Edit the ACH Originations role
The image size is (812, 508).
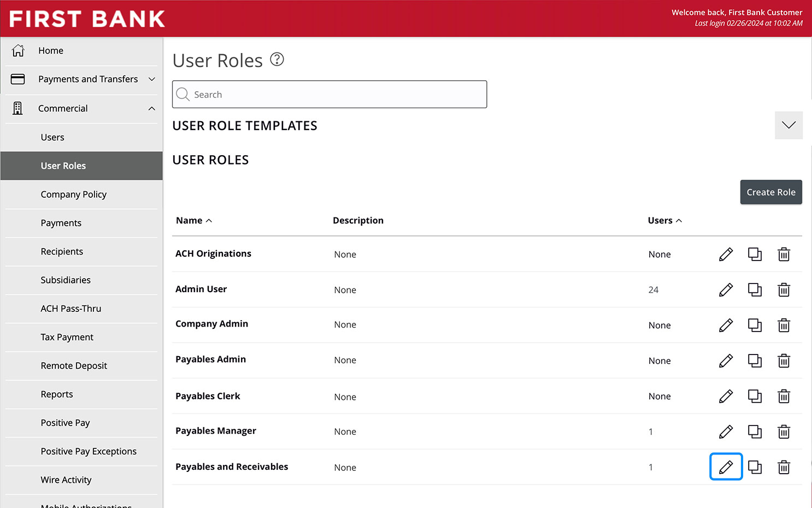point(726,254)
